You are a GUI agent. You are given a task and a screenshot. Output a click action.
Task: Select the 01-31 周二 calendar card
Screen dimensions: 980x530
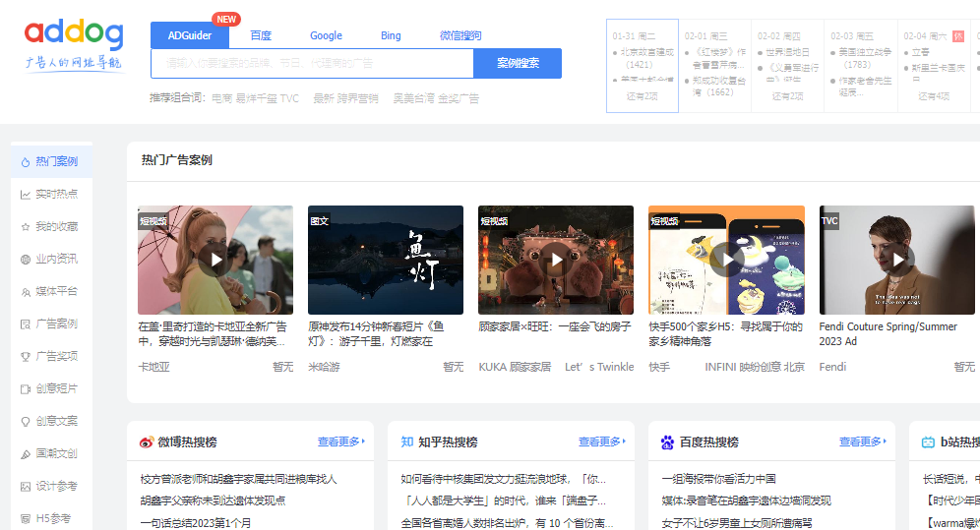(x=643, y=66)
